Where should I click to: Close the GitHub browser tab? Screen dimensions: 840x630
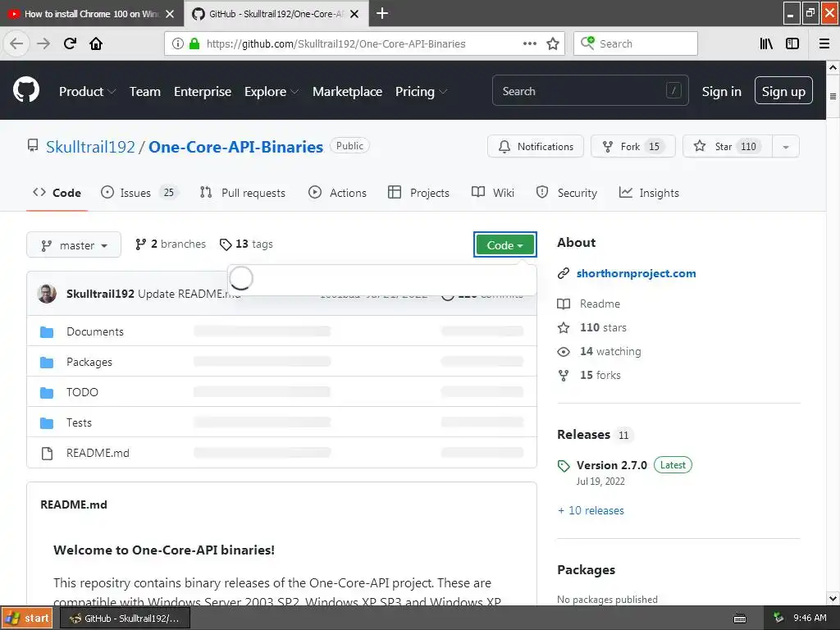coord(354,14)
